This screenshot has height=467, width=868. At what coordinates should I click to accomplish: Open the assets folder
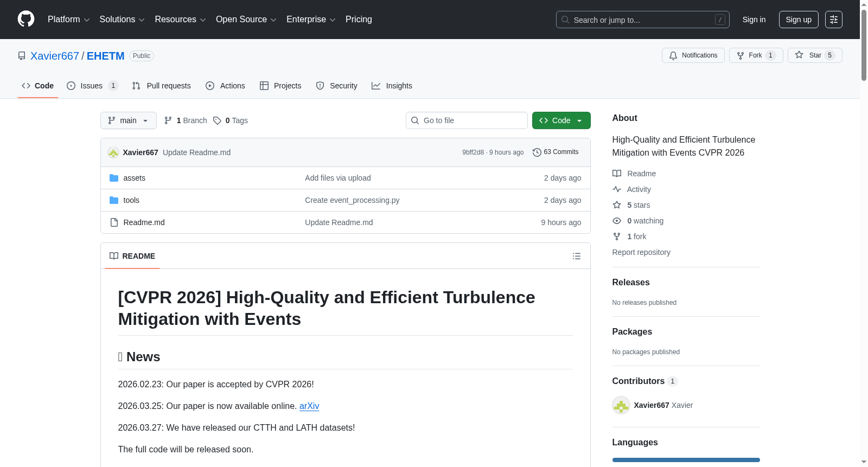[x=135, y=178]
